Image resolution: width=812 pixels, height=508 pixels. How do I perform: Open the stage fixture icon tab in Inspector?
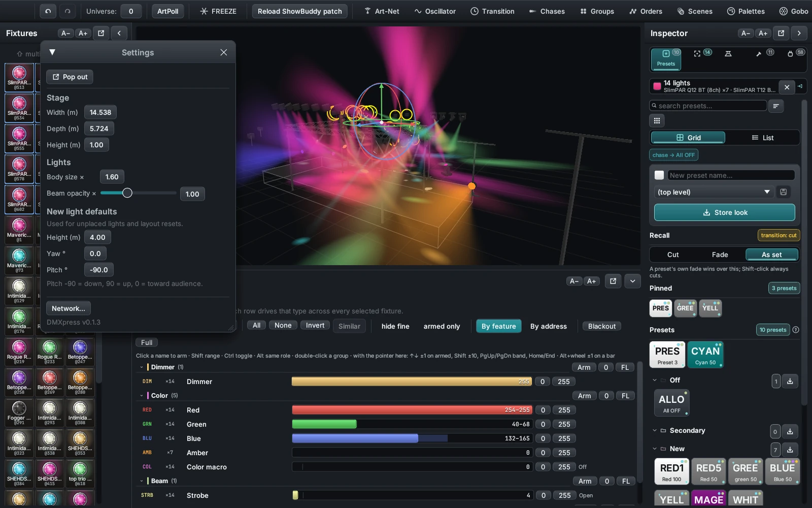coord(728,53)
